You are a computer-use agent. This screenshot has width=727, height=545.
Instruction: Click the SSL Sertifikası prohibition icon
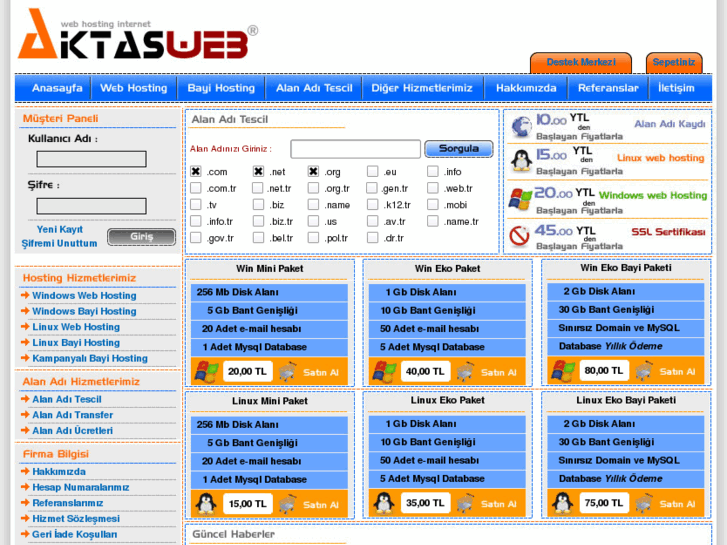519,235
